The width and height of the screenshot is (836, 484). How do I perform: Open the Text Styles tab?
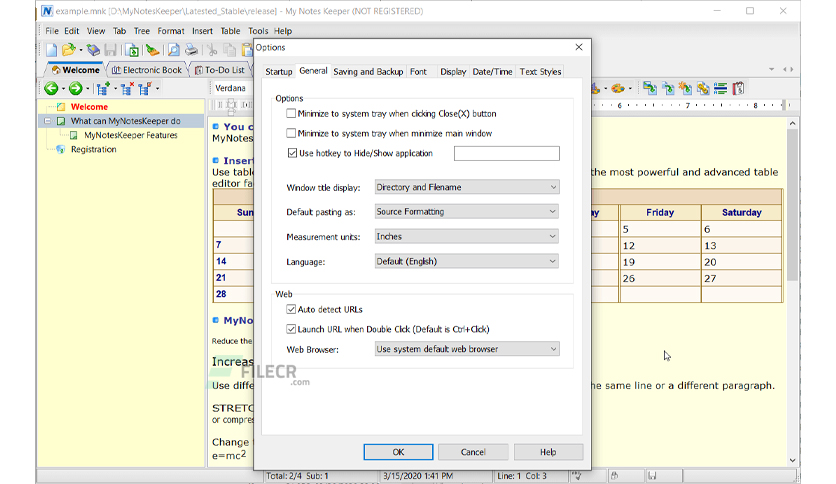pyautogui.click(x=540, y=71)
